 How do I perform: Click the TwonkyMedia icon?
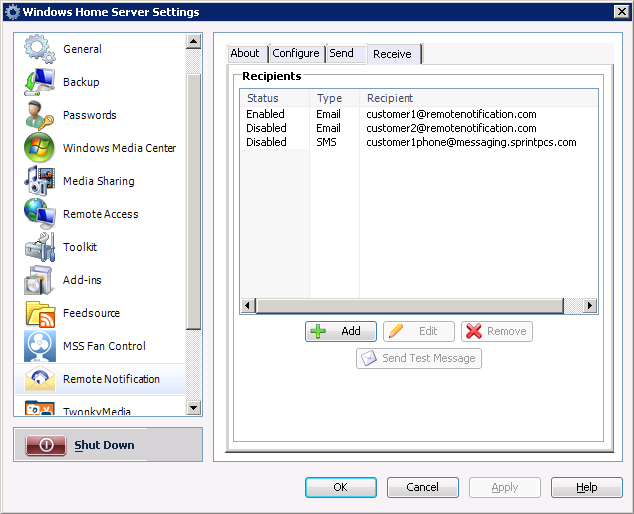coord(39,408)
